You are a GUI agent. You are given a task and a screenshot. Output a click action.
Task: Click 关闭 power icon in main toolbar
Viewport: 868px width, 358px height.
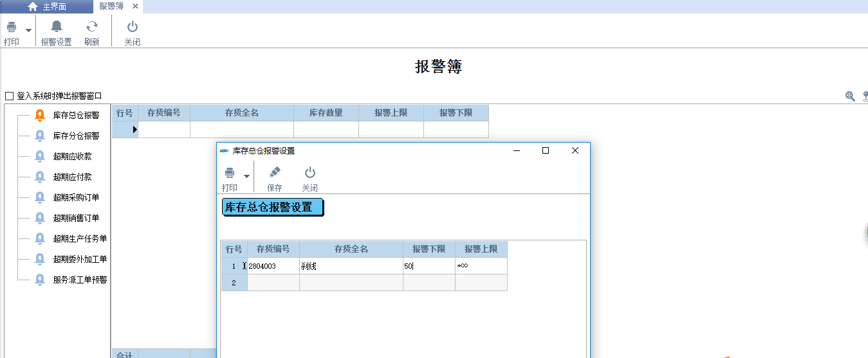point(132,27)
